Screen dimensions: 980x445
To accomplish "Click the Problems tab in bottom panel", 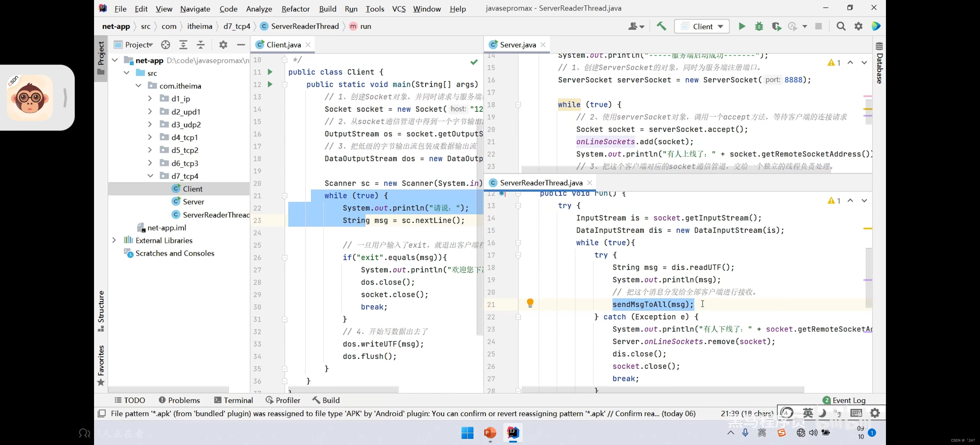I will [180, 400].
